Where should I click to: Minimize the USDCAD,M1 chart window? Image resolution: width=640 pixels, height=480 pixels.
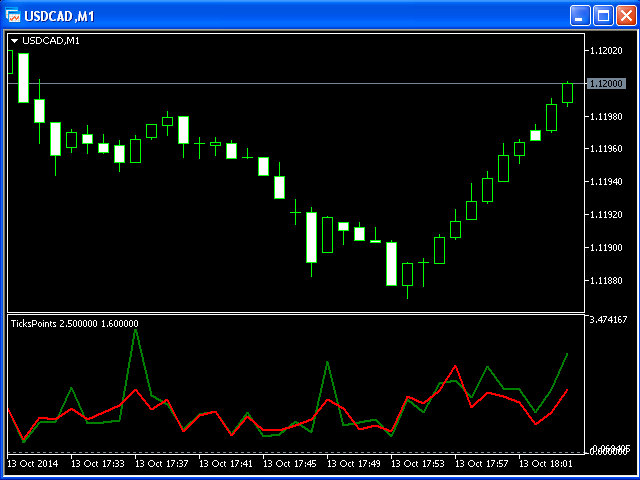[581, 15]
